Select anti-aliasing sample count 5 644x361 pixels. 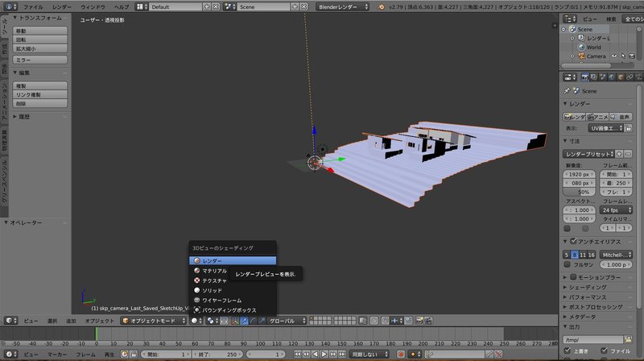pyautogui.click(x=567, y=255)
